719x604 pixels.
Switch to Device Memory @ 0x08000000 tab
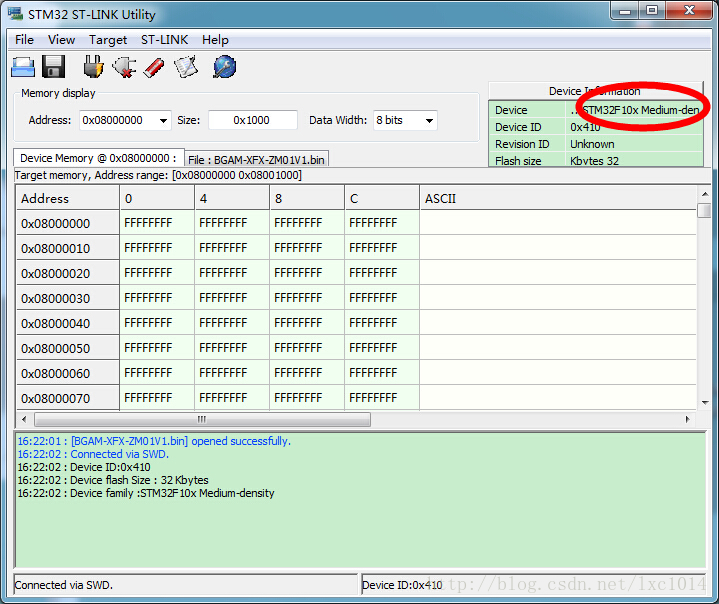click(99, 158)
